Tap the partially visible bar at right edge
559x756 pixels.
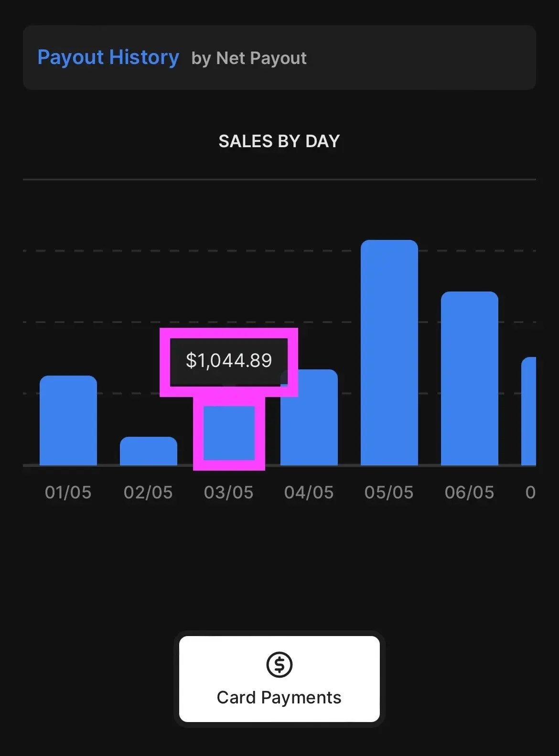tap(528, 411)
